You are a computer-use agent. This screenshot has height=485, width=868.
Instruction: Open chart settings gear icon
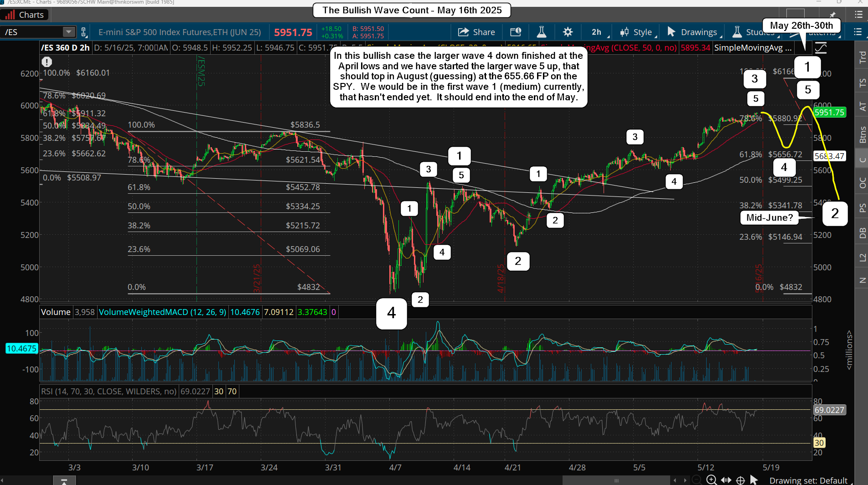click(568, 32)
